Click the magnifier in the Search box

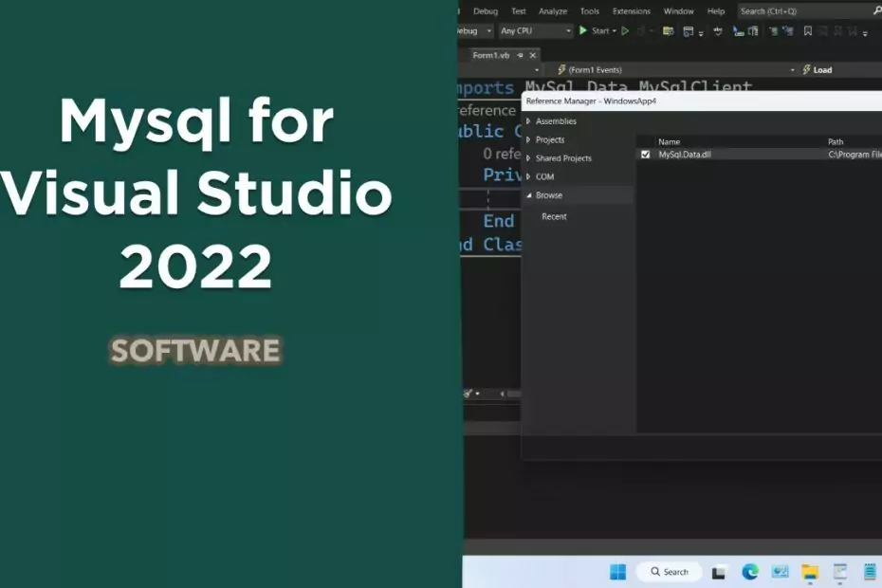click(877, 10)
